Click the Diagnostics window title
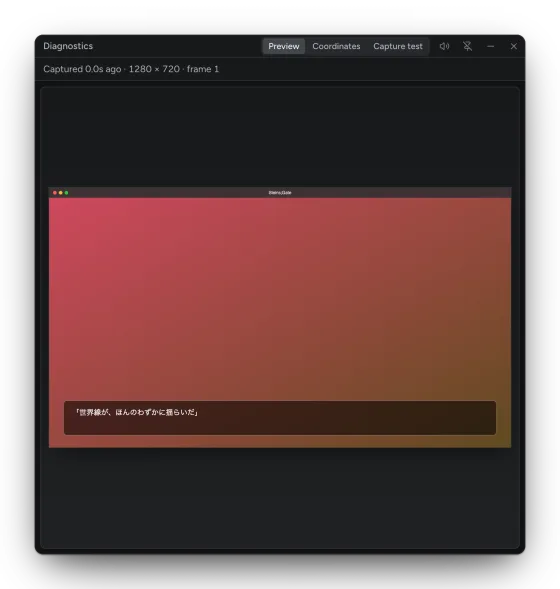Image resolution: width=560 pixels, height=589 pixels. pyautogui.click(x=68, y=46)
